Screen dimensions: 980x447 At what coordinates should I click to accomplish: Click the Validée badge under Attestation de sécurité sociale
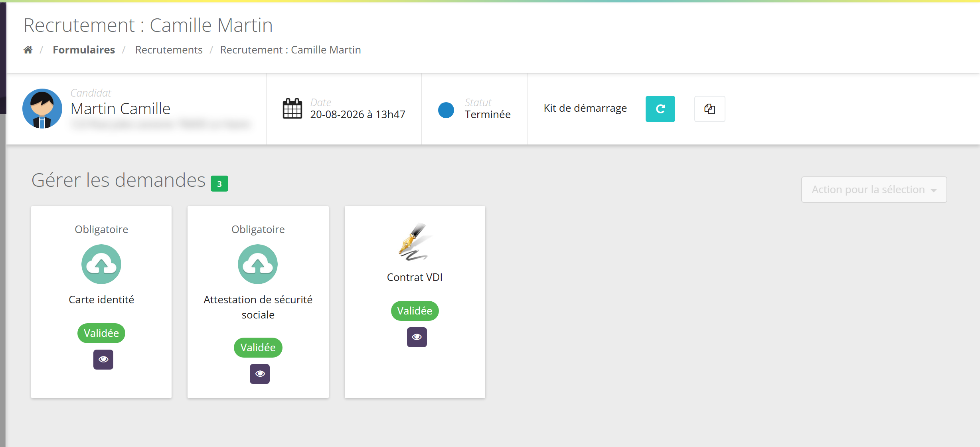pos(258,348)
